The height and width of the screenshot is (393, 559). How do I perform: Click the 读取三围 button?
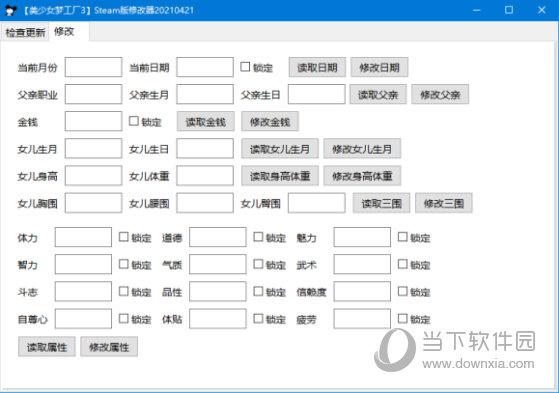click(x=381, y=203)
